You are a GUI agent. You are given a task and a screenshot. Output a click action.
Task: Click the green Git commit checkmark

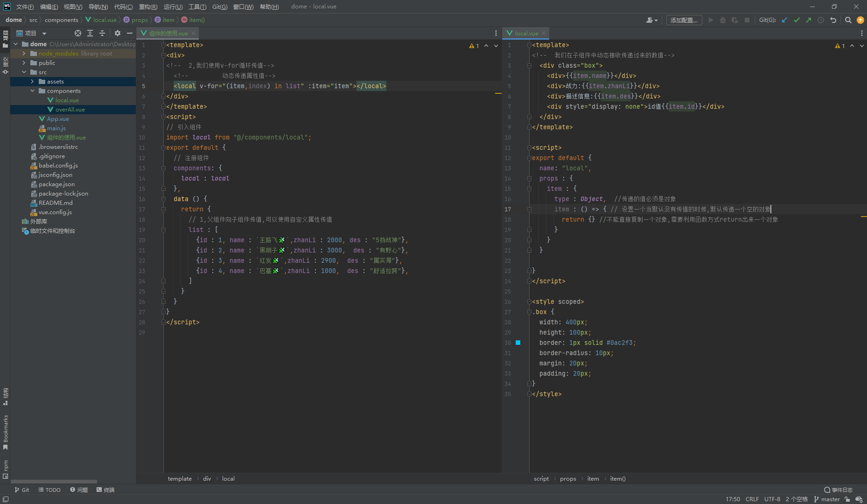click(x=797, y=20)
